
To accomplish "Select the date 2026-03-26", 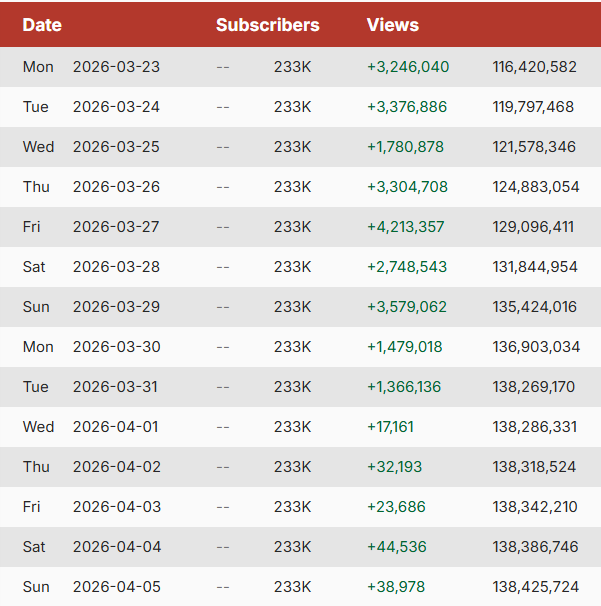I will [x=116, y=187].
